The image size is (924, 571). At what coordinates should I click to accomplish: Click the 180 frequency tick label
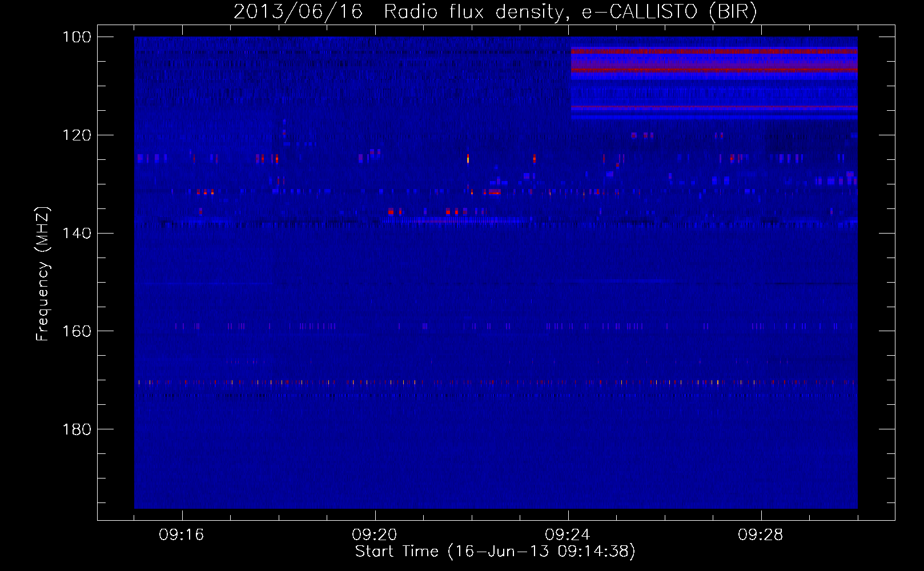(77, 429)
